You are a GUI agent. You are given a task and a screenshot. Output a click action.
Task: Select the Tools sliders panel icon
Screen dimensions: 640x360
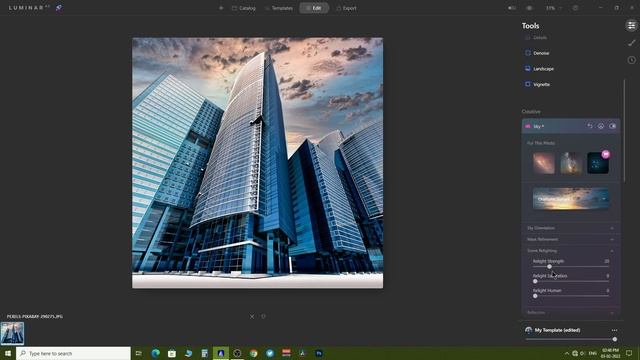(631, 25)
